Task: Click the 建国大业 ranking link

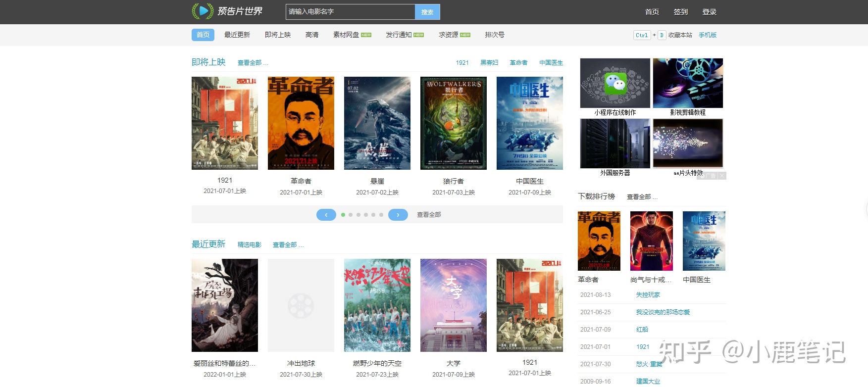Action: 648,382
